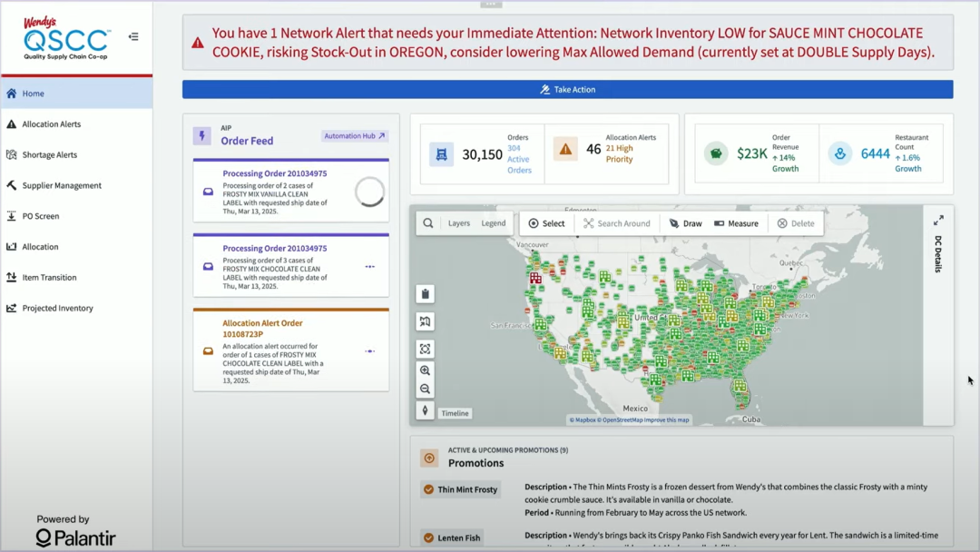Open the Home page in the sidebar
This screenshot has height=552, width=980.
coord(77,94)
